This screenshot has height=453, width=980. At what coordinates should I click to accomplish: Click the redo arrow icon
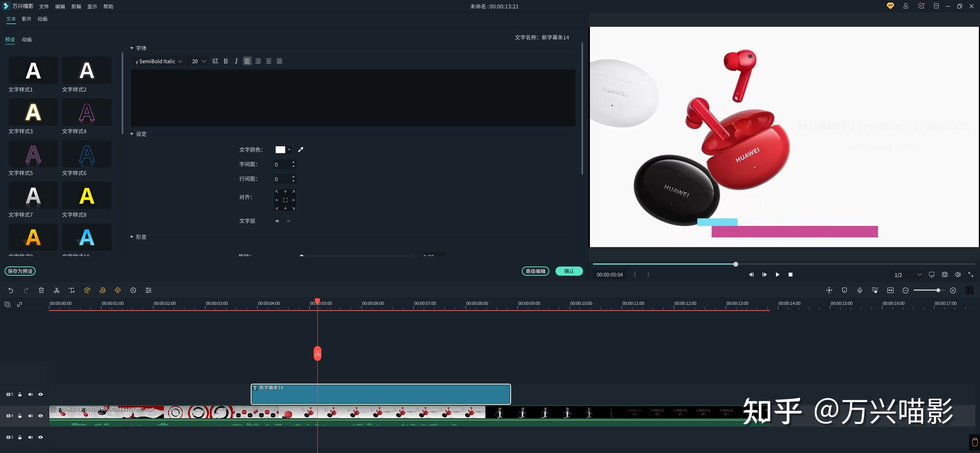26,290
